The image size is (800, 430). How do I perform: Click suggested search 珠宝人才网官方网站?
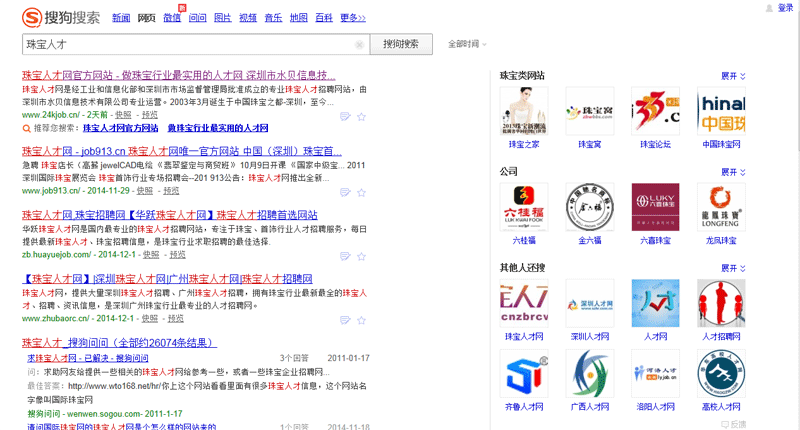coord(120,128)
